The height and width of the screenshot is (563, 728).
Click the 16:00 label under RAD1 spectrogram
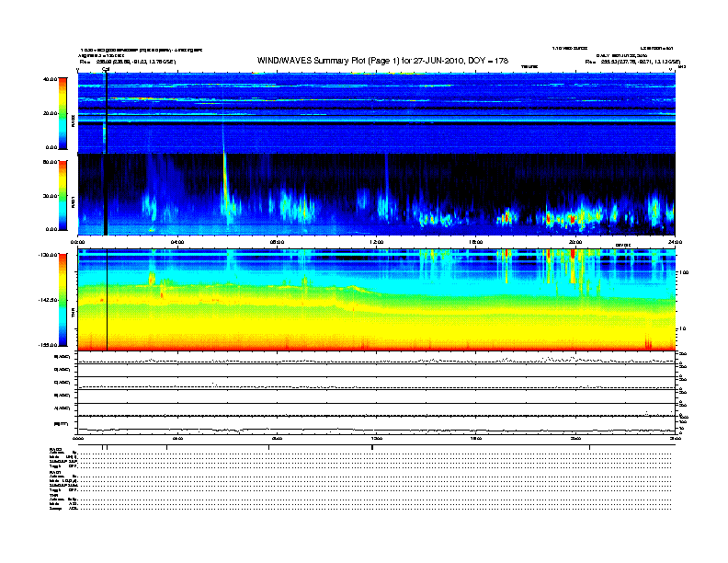point(476,242)
